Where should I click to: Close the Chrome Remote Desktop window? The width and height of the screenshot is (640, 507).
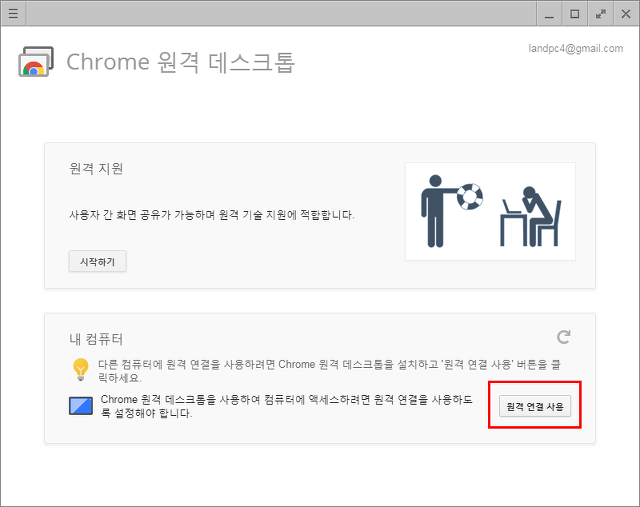click(x=626, y=14)
